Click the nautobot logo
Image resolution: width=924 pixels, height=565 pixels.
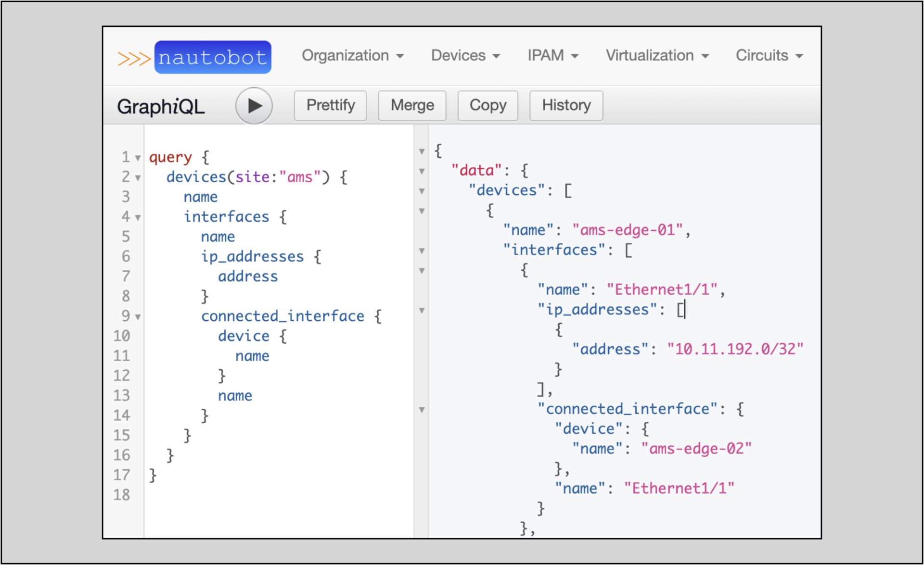point(213,56)
